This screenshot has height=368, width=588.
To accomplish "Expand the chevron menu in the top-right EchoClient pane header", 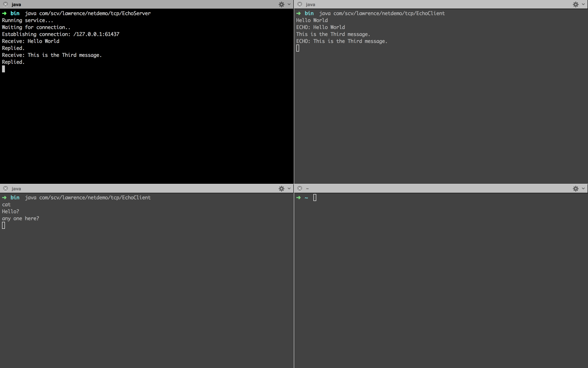I will point(583,4).
